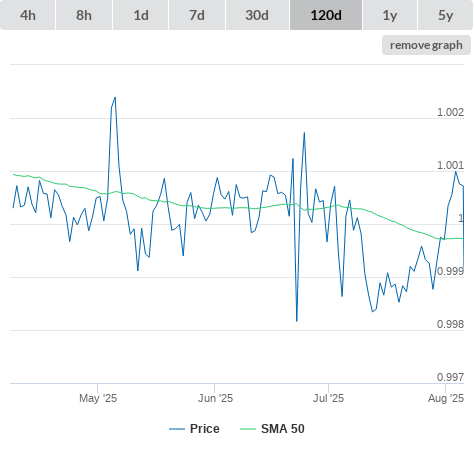This screenshot has height=455, width=474.
Task: Open the 7d time range tab
Action: [197, 15]
